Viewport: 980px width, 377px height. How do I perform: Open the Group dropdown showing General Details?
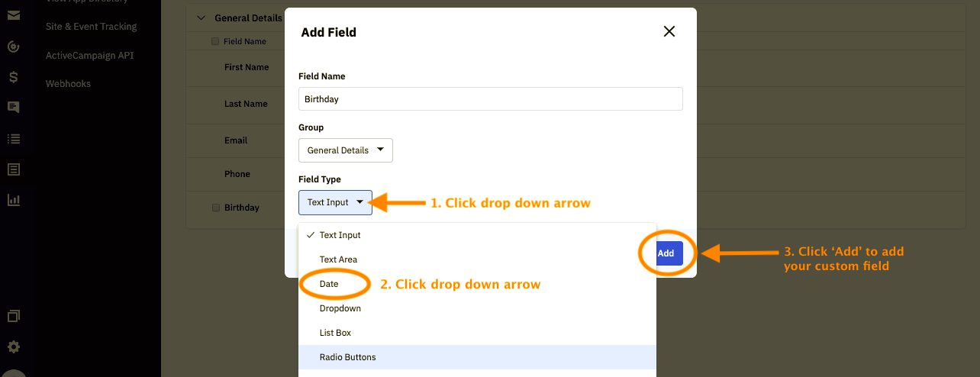click(346, 150)
